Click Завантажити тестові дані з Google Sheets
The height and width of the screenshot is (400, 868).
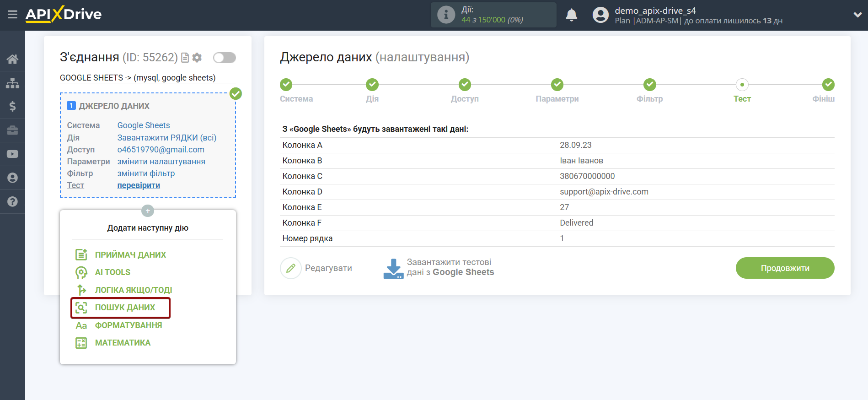[x=450, y=267]
